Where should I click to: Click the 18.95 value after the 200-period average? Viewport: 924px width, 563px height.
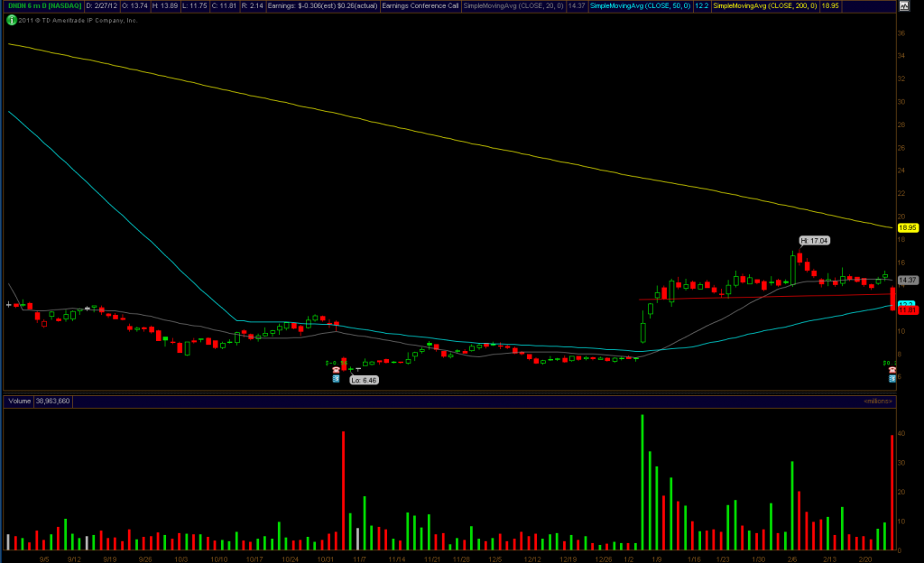click(830, 6)
